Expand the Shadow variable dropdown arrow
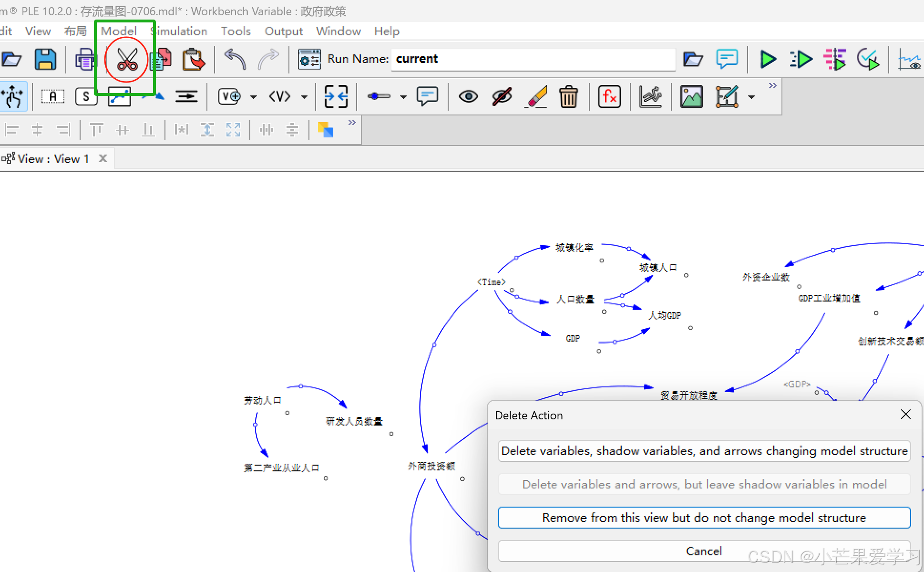The height and width of the screenshot is (572, 924). pyautogui.click(x=304, y=97)
